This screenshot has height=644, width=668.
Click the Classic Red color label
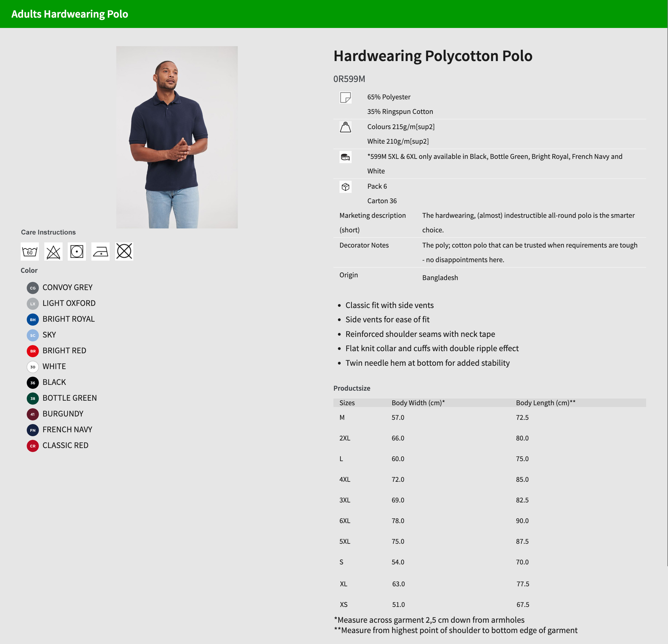pos(66,445)
